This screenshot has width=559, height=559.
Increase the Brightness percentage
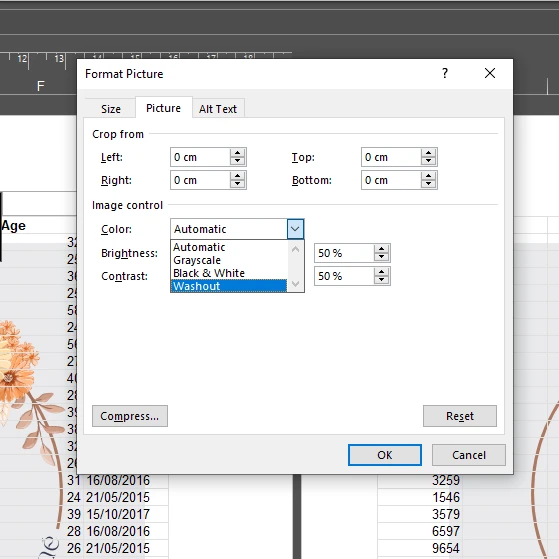coord(381,249)
